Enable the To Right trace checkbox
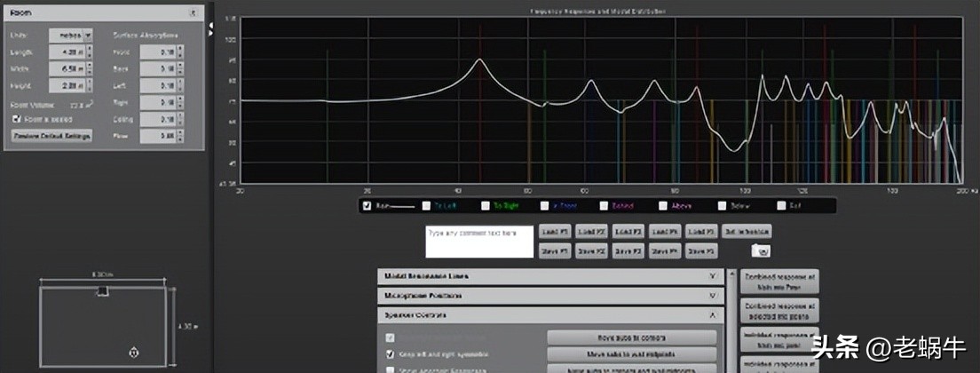 [486, 206]
